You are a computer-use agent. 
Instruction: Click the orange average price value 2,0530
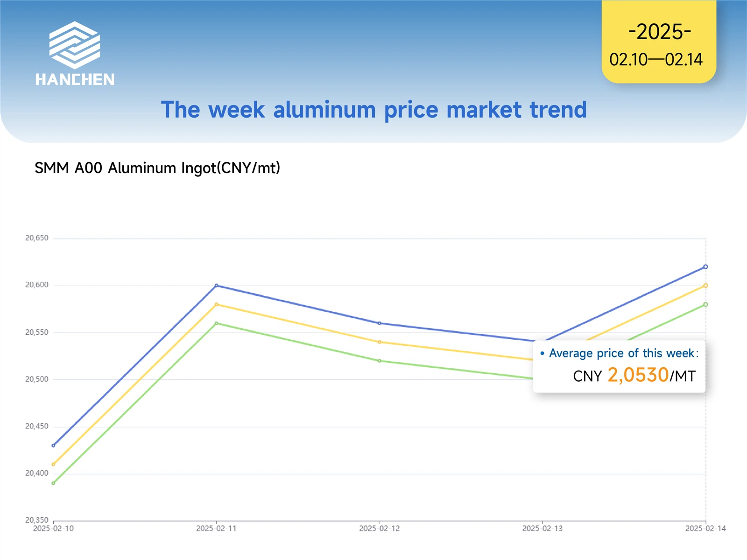pyautogui.click(x=638, y=375)
